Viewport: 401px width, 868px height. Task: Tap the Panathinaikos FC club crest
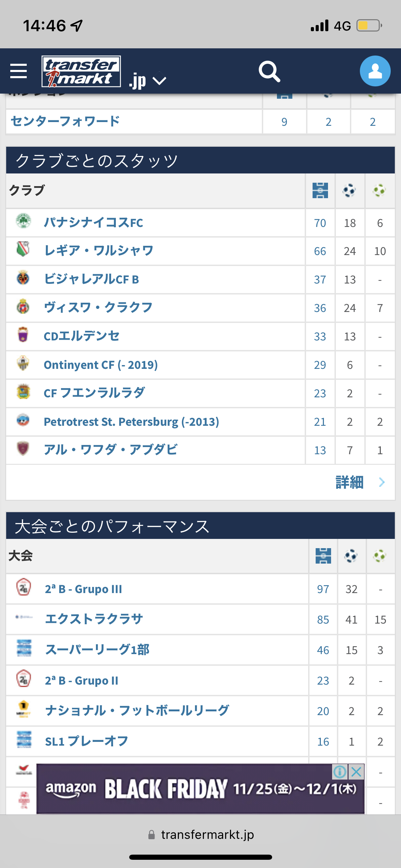(23, 221)
